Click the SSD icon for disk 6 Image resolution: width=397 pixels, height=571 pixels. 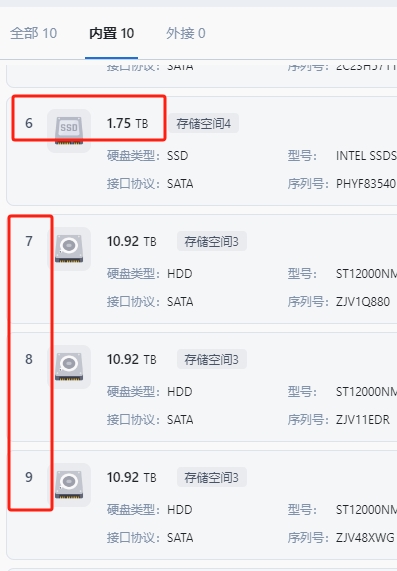point(69,131)
